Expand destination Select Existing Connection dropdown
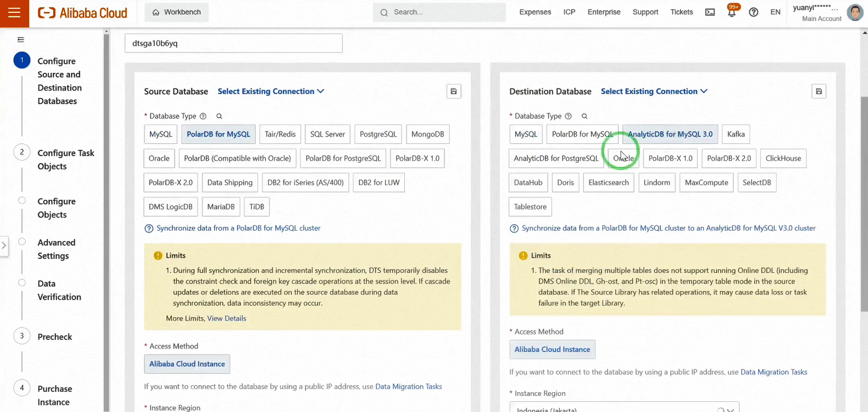Screen dimensions: 868x412 click(x=654, y=91)
